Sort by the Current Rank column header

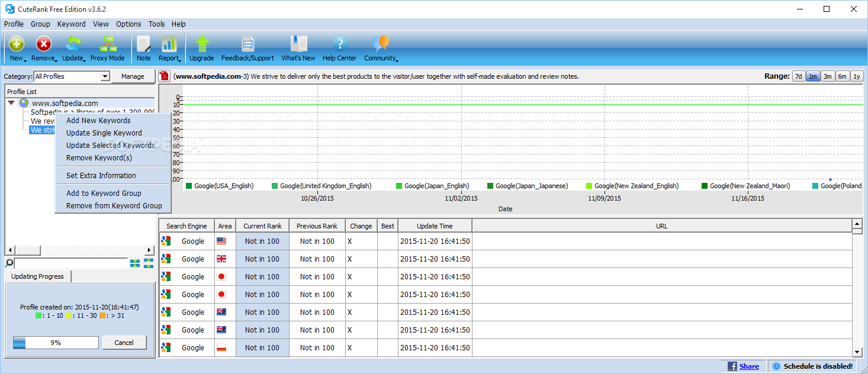point(263,226)
